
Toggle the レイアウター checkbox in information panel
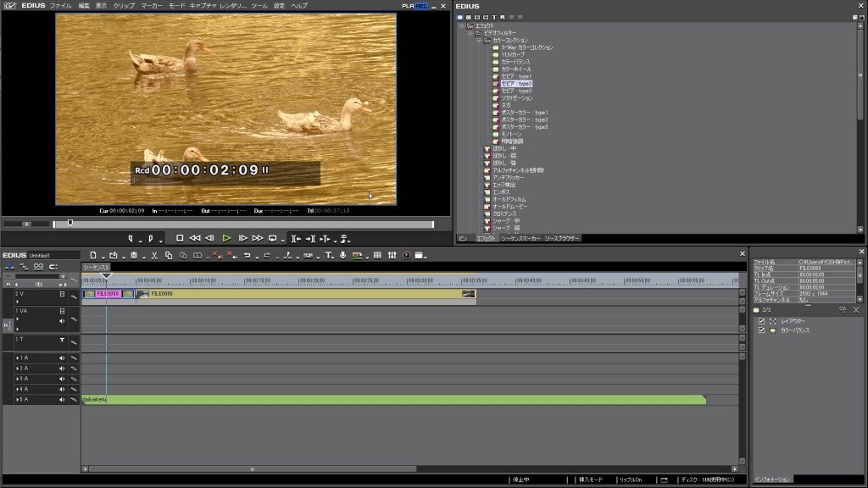(762, 321)
